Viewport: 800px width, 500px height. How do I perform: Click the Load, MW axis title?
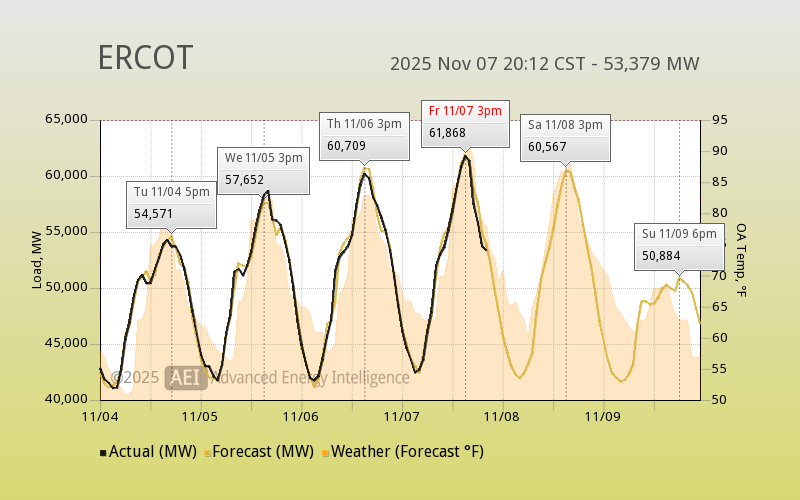coord(37,260)
